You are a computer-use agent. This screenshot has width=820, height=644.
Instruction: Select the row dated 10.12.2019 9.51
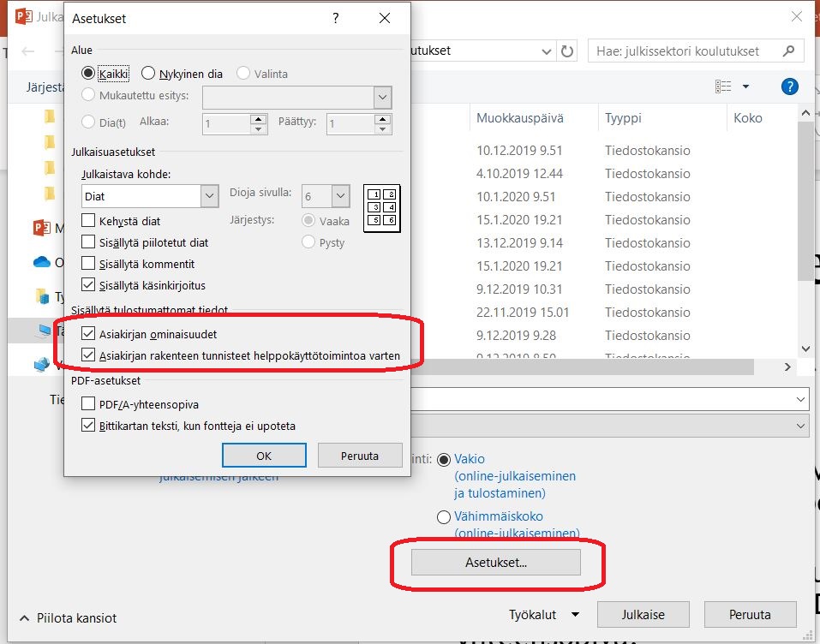pos(604,151)
